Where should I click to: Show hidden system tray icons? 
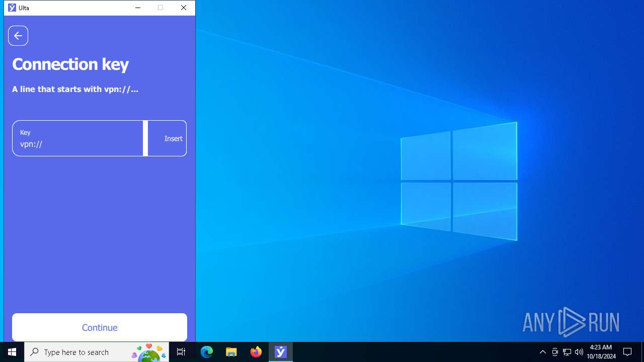542,352
